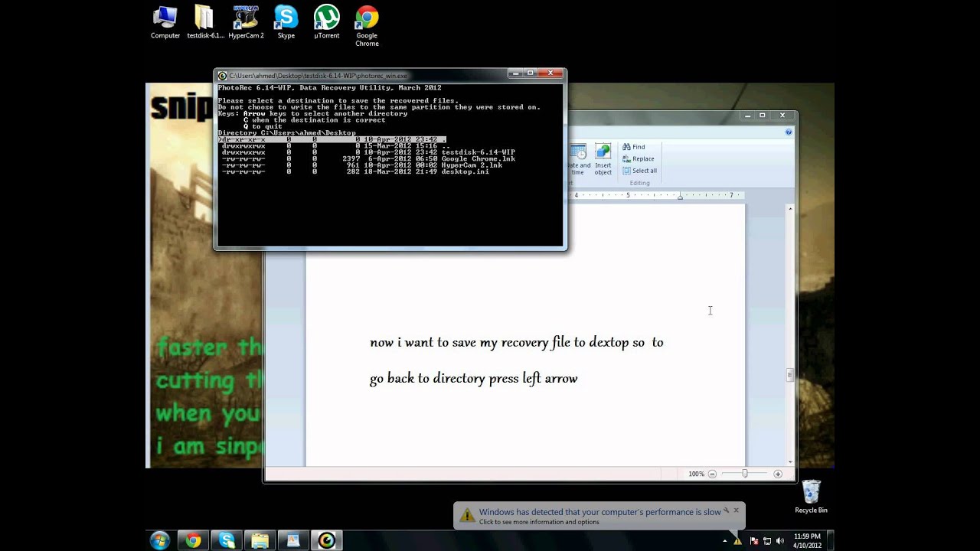
Task: Click the zoom in plus button
Action: [x=778, y=474]
